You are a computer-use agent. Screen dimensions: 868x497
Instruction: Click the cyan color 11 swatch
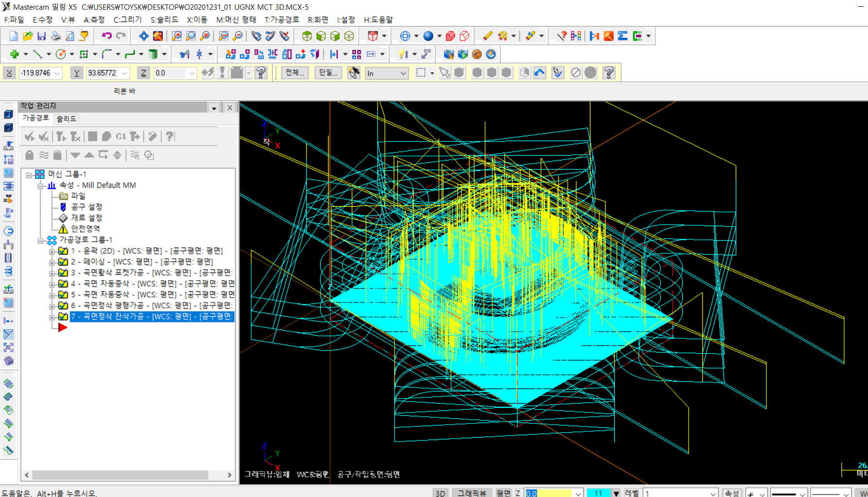coord(598,493)
